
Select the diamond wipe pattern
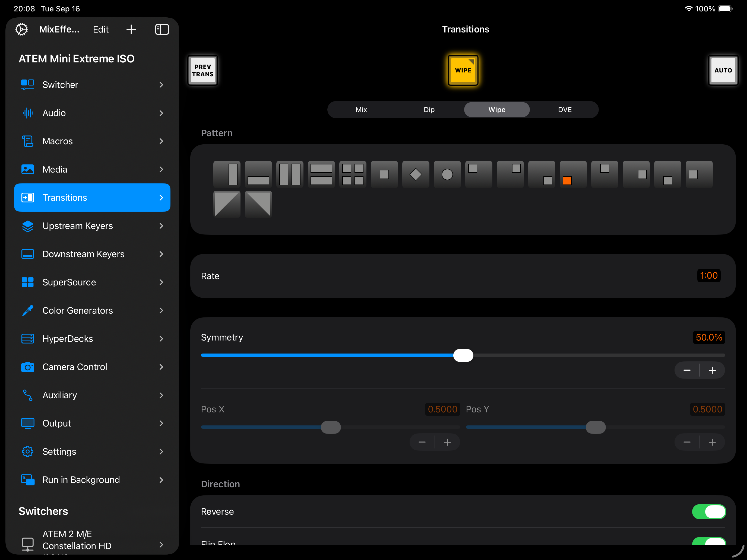point(416,174)
